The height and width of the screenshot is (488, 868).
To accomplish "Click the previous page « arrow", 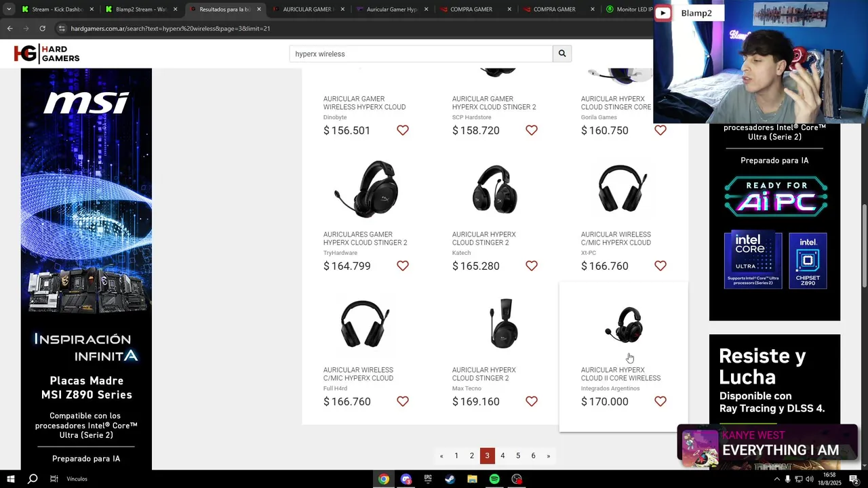I will pyautogui.click(x=441, y=455).
